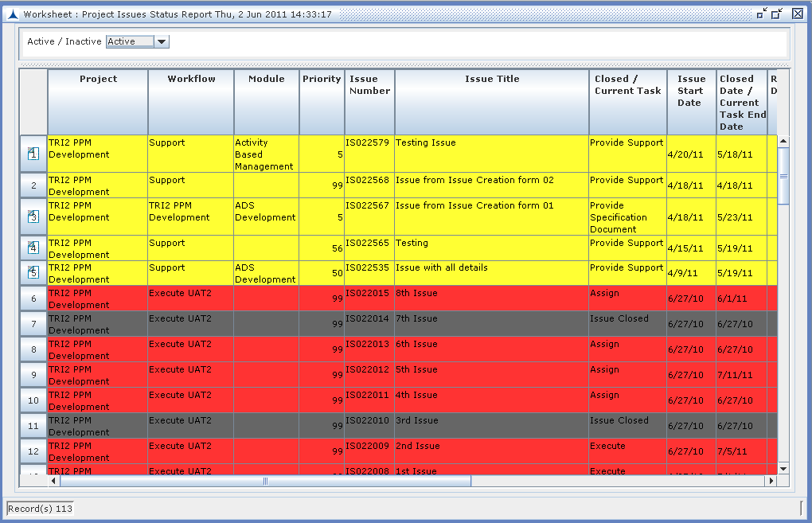Click vertical scrollbar down arrow
Image resolution: width=812 pixels, height=523 pixels.
(x=783, y=469)
